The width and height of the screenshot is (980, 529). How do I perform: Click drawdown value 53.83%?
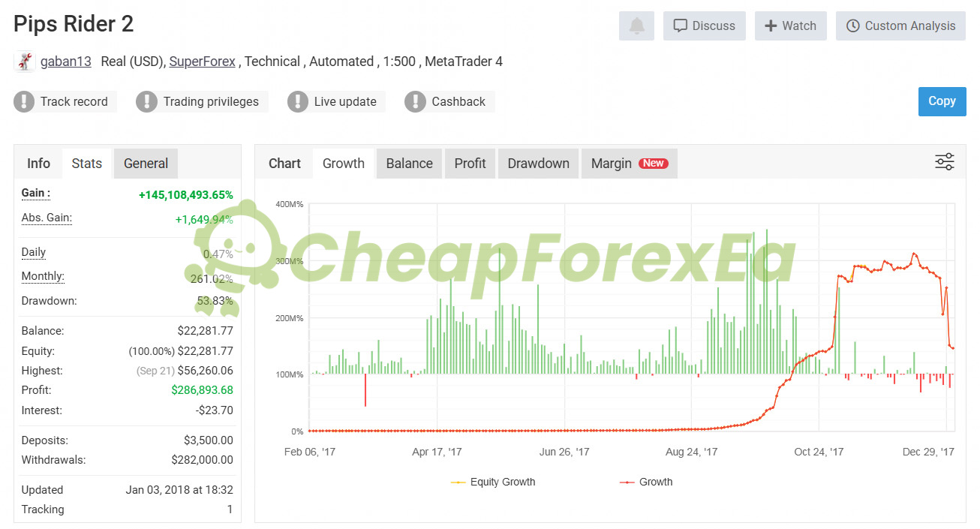pos(215,301)
